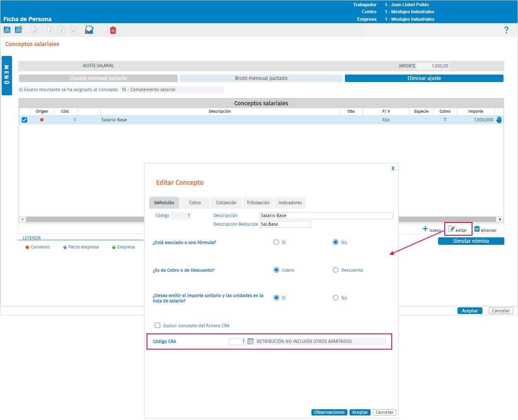Screen dimensions: 518x420
Task: Click the Descripción field containing Salario Base
Action: click(326, 215)
